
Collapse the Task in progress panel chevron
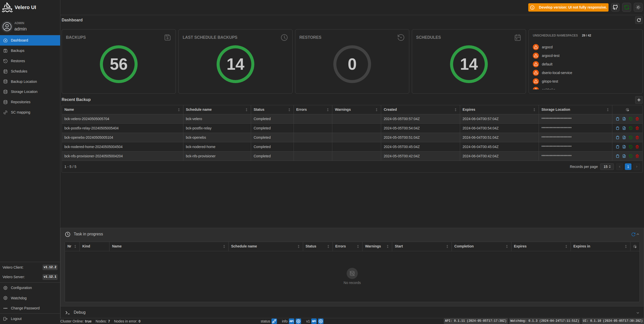pos(638,234)
